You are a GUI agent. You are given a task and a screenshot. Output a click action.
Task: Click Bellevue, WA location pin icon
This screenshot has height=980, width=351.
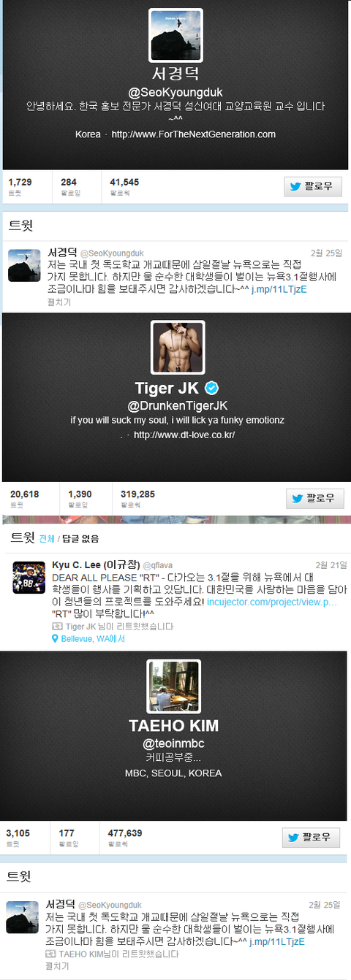point(56,638)
